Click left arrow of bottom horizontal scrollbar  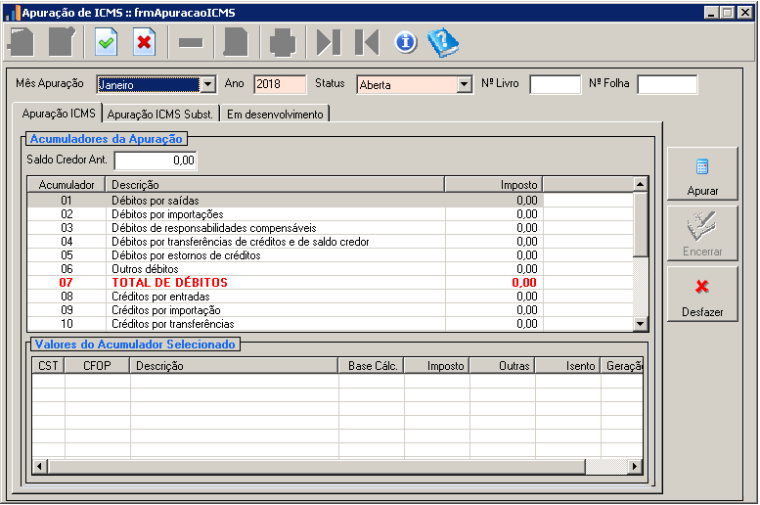[40, 466]
